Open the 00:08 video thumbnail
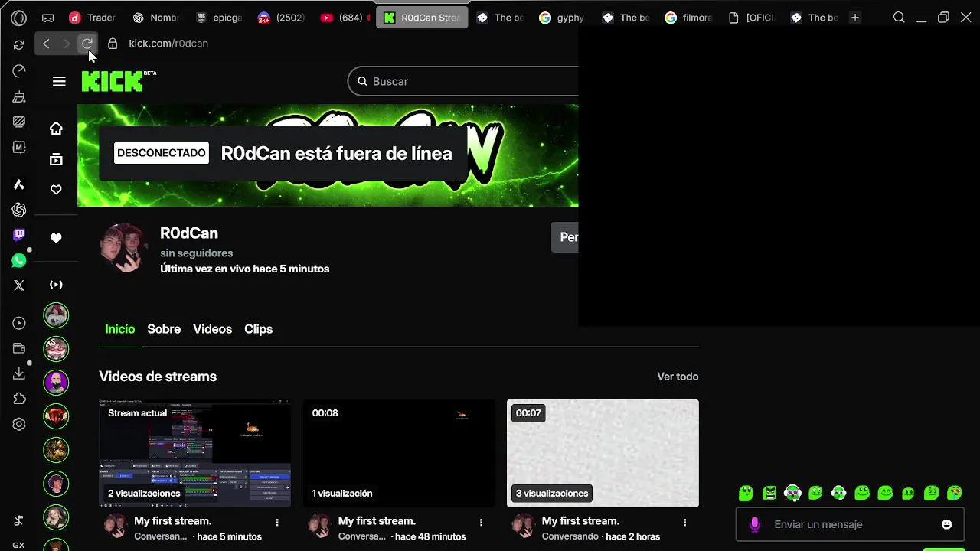 tap(399, 453)
